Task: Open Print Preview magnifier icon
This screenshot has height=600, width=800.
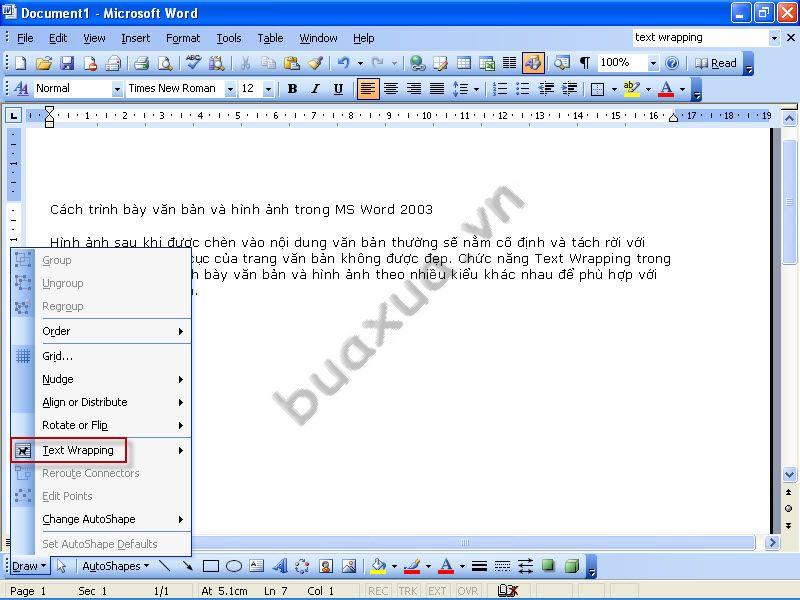Action: click(165, 63)
